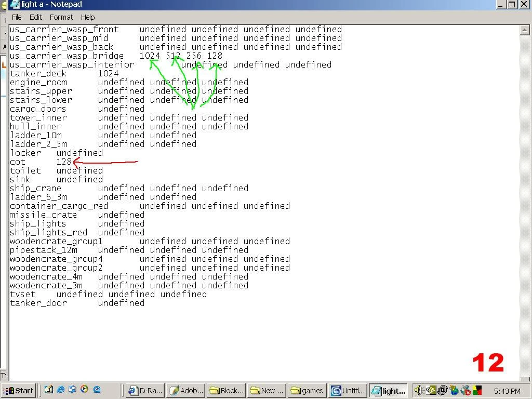
Task: Click the text tvset
Action: (x=23, y=294)
